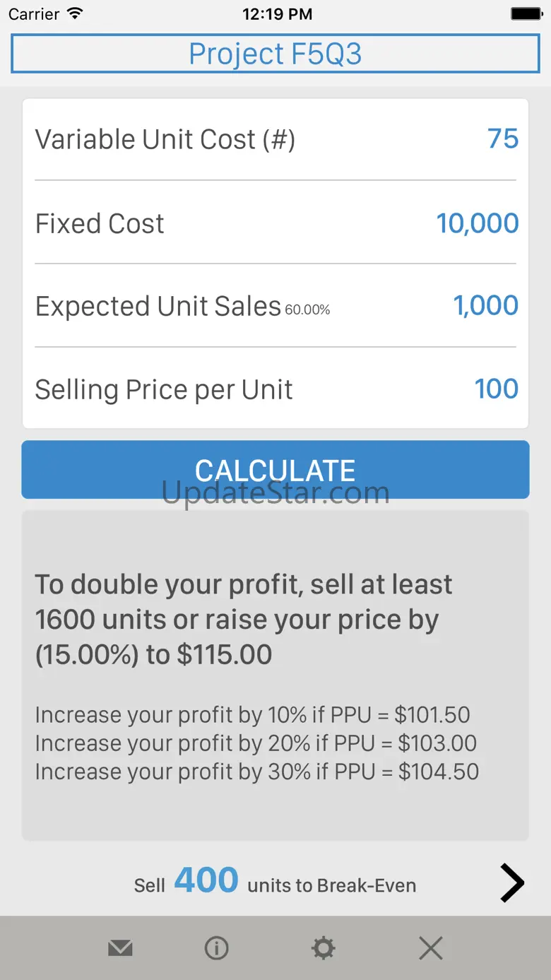Tap the Variable Unit Cost (#) label
The width and height of the screenshot is (551, 980).
pyautogui.click(x=165, y=139)
